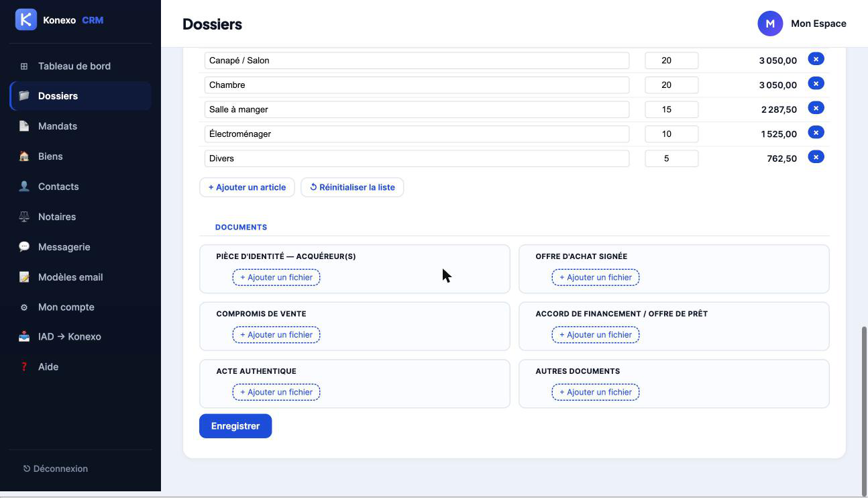Click the Salle à manger name field
This screenshot has width=868, height=498.
(x=417, y=109)
